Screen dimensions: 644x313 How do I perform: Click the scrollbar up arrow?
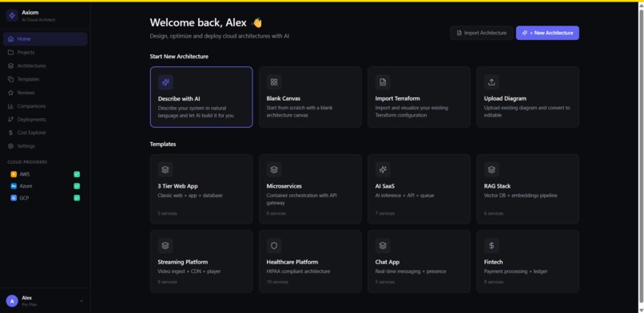pyautogui.click(x=641, y=6)
